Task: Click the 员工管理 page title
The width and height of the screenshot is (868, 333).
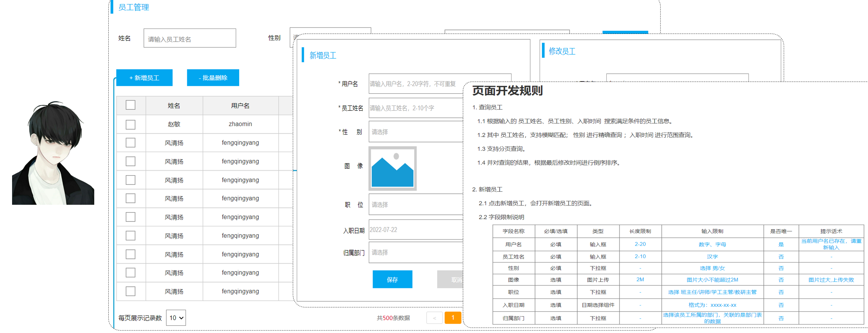Action: pyautogui.click(x=134, y=7)
